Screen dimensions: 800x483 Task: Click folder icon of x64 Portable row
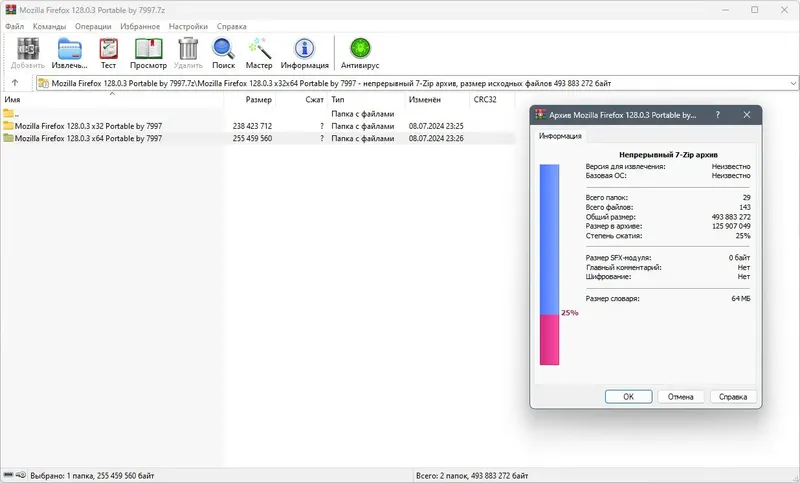tap(8, 138)
